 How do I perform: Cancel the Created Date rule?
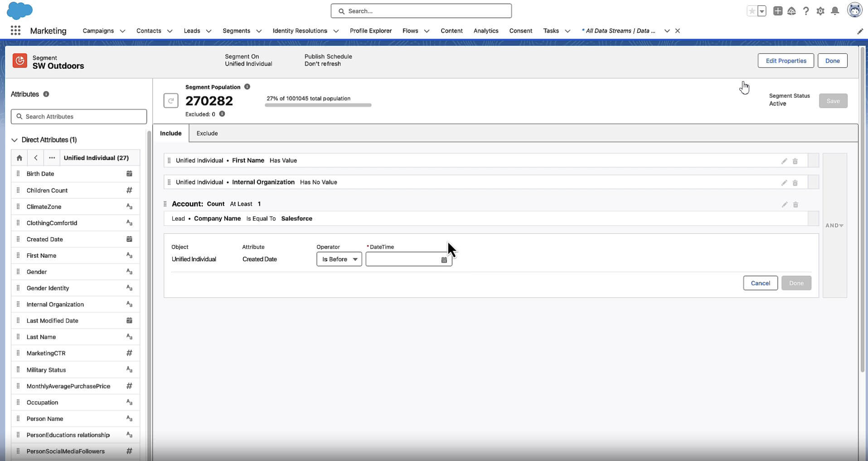click(760, 283)
